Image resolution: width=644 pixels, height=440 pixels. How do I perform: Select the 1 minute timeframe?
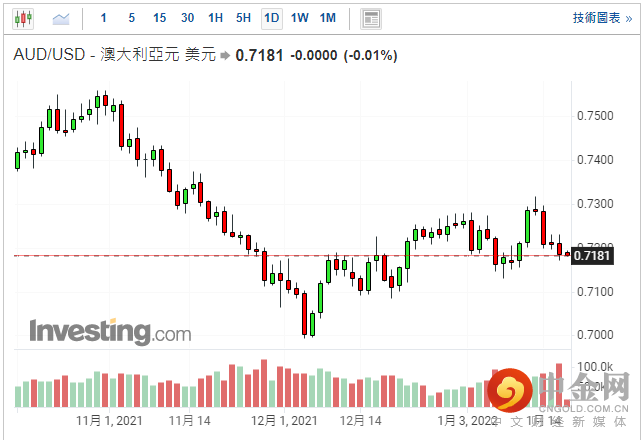click(104, 18)
